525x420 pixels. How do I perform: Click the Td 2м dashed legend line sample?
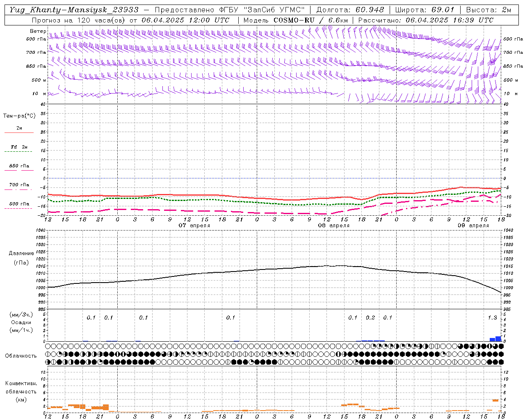pyautogui.click(x=18, y=152)
